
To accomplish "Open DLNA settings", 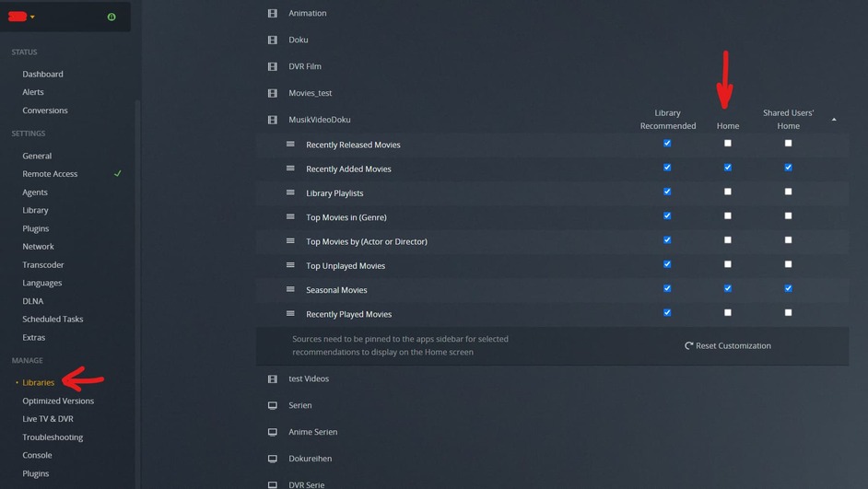I will (32, 301).
